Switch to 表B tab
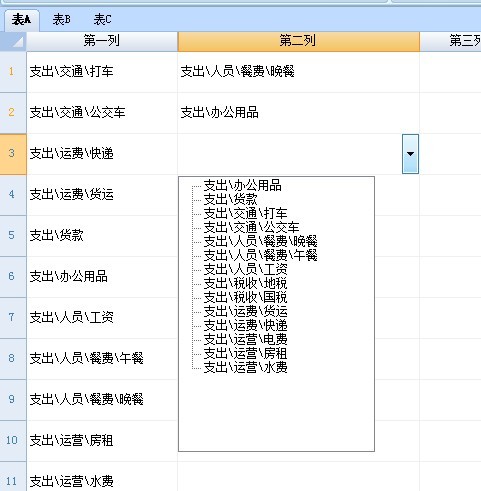 pyautogui.click(x=62, y=20)
